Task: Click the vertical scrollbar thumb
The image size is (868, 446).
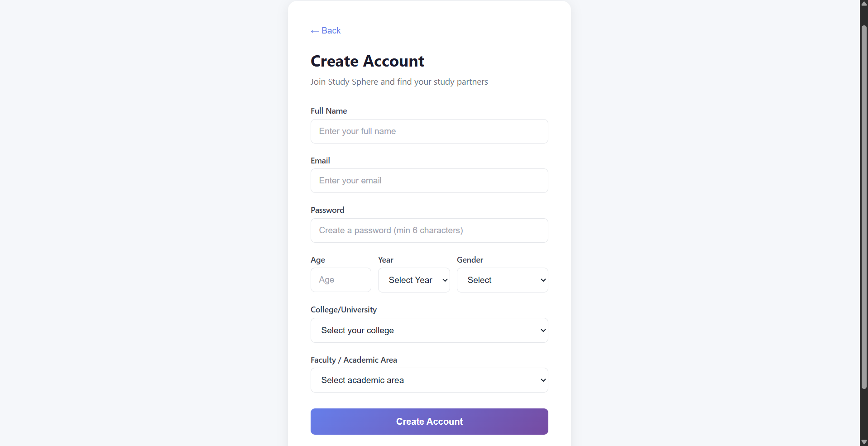Action: [864, 207]
